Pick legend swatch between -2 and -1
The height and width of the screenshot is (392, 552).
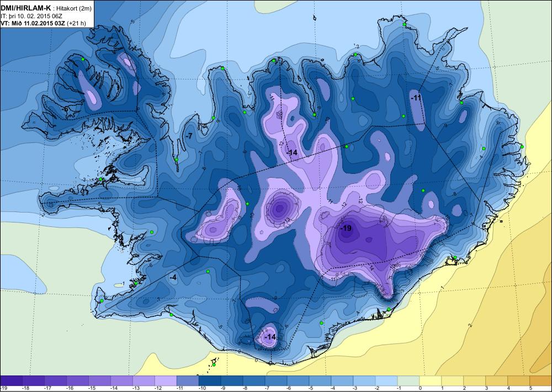pyautogui.click(x=386, y=380)
